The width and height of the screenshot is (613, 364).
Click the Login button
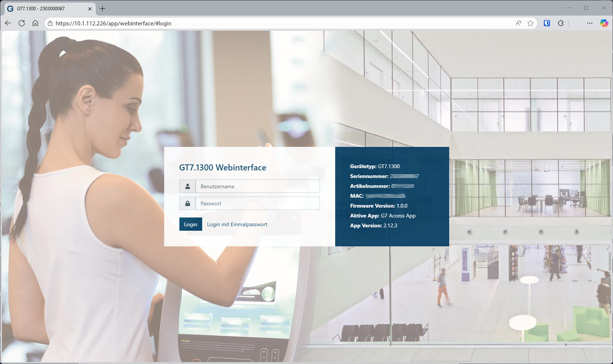click(191, 224)
